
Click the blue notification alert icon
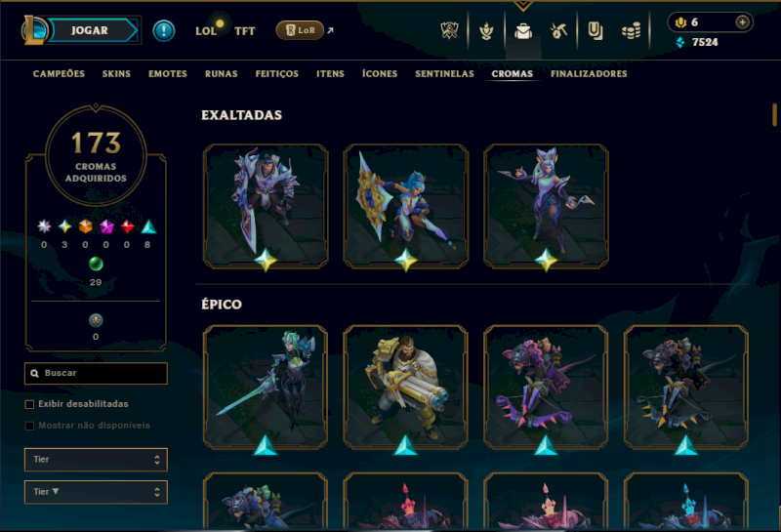pyautogui.click(x=163, y=31)
